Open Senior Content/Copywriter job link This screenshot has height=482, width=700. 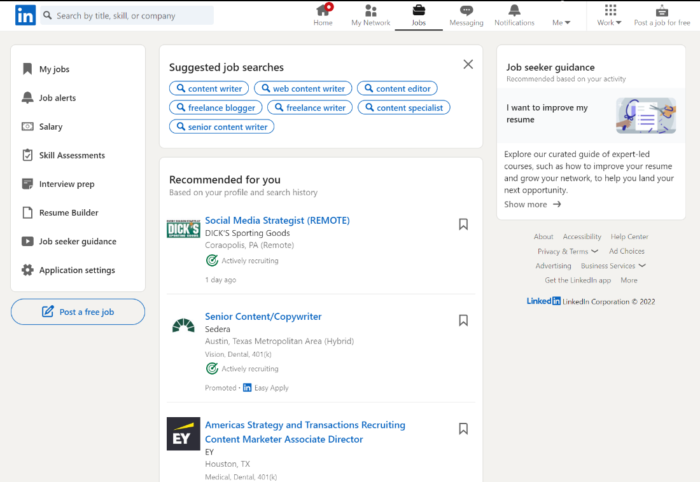pos(263,316)
